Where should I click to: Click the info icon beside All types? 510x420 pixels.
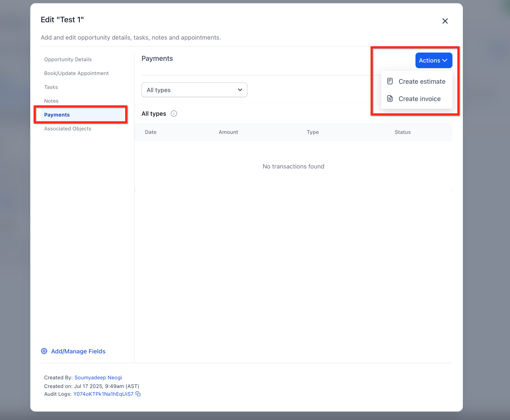[x=174, y=114]
